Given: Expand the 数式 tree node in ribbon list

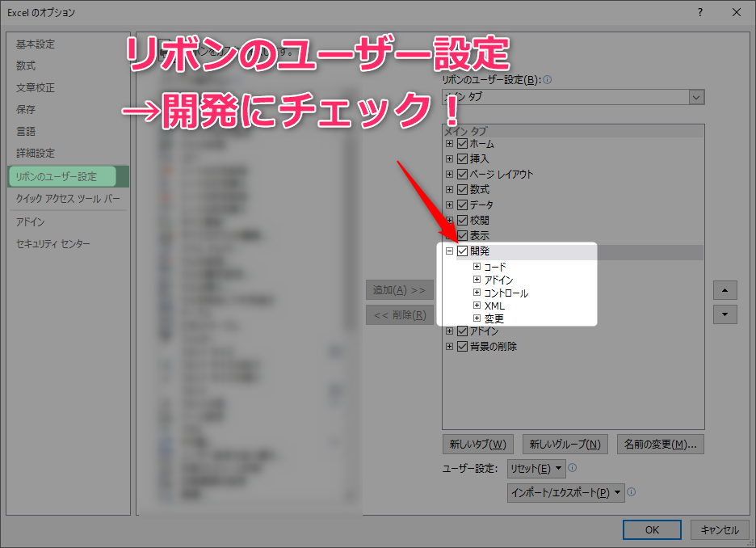Looking at the screenshot, I should pyautogui.click(x=449, y=190).
